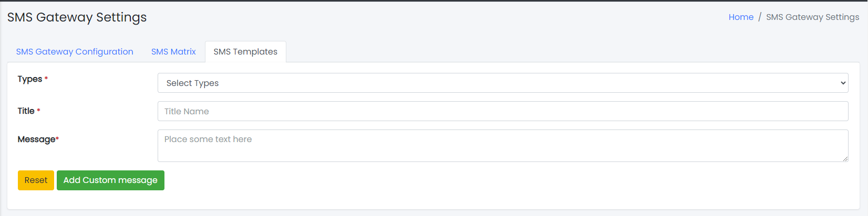Click the Types field label
Viewport: 868px width, 216px height.
(30, 79)
